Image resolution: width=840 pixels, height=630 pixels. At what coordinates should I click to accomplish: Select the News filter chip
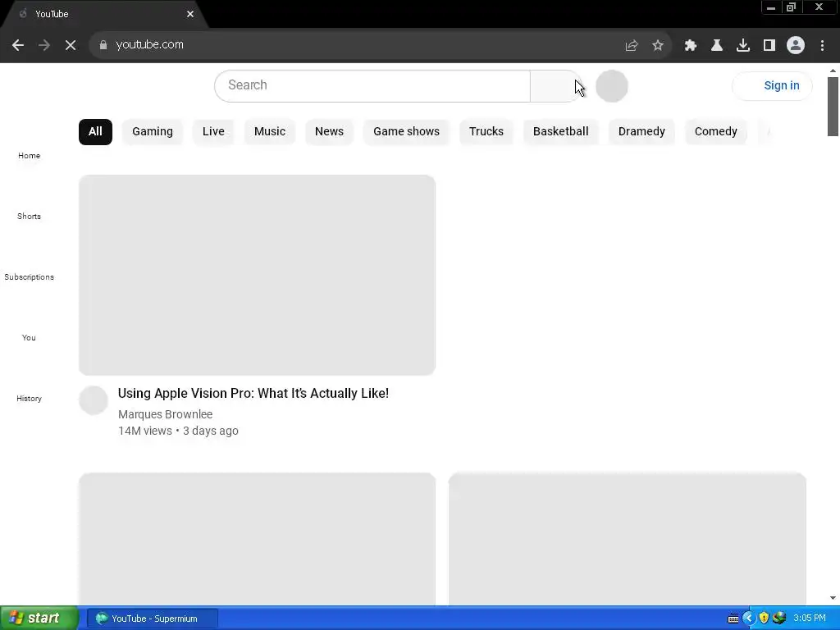[329, 132]
